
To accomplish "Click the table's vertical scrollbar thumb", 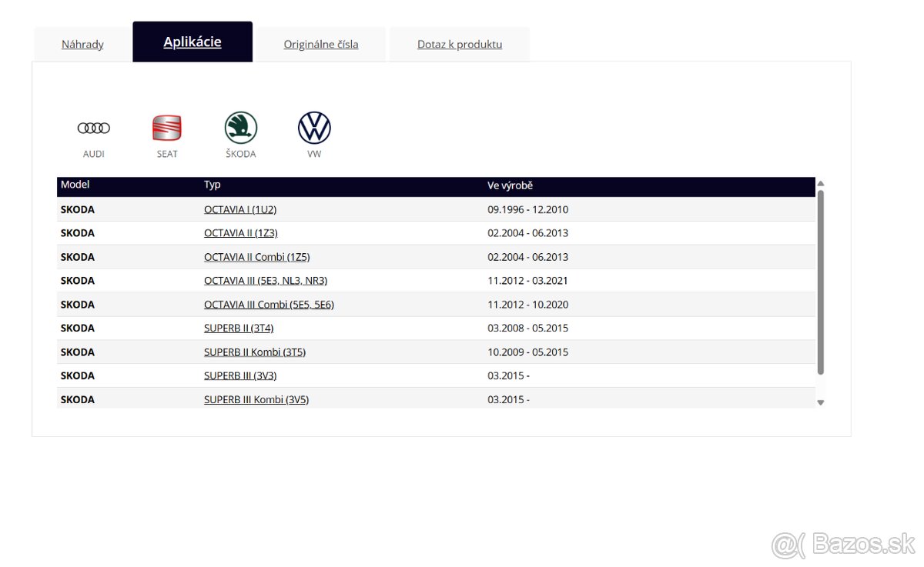I will (821, 282).
